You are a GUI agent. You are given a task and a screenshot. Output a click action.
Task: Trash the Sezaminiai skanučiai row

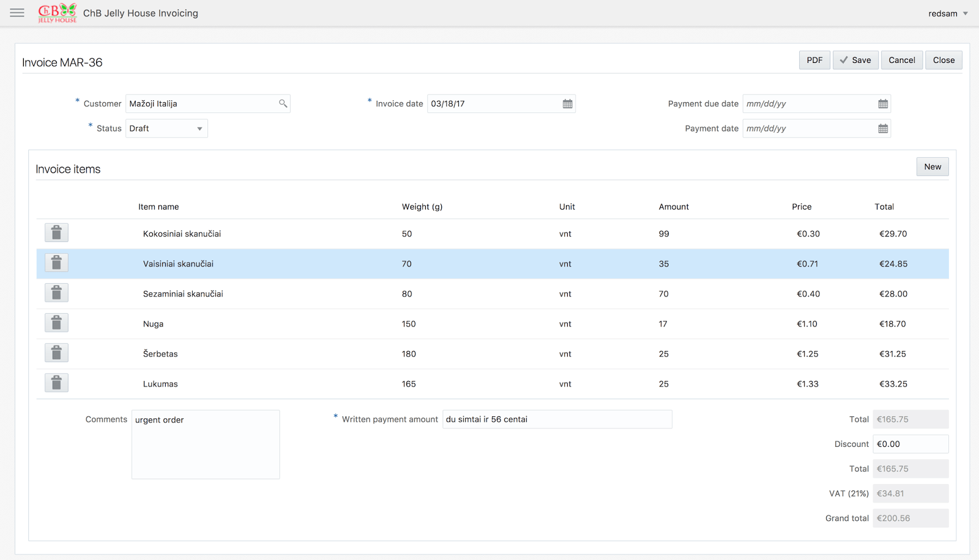[x=56, y=293]
